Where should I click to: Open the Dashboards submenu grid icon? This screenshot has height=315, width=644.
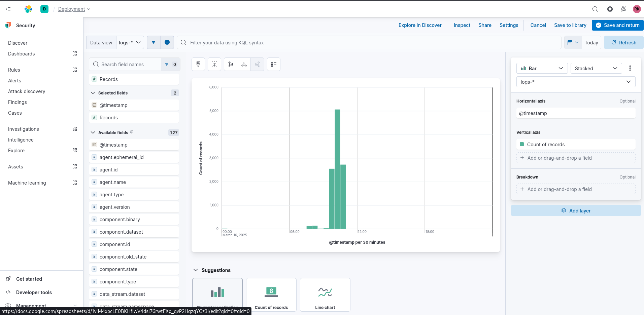pyautogui.click(x=75, y=53)
